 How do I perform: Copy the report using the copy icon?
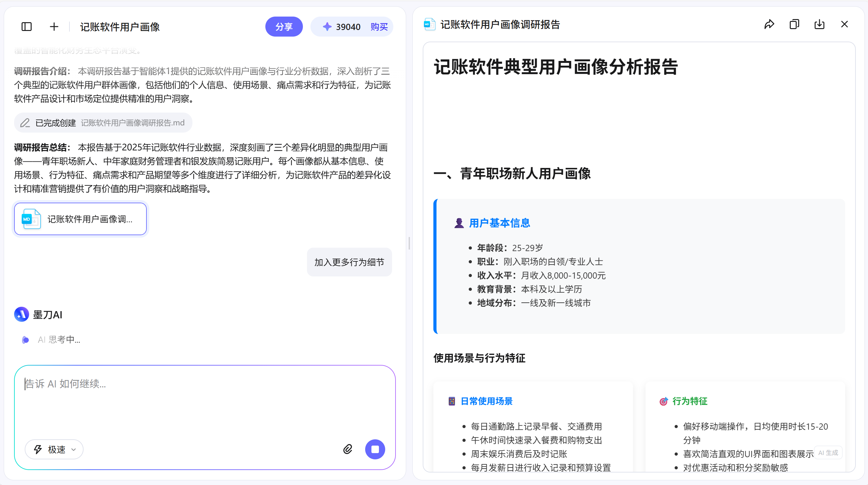[794, 24]
